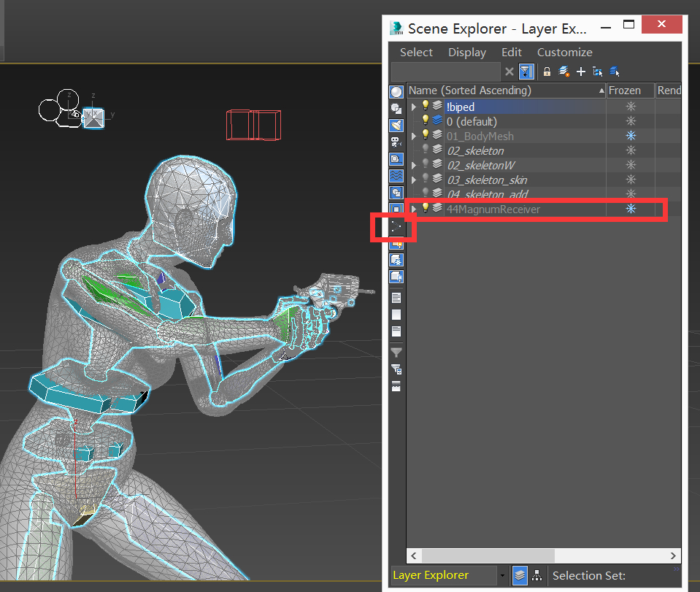Click the padlock lock icon
The width and height of the screenshot is (700, 592).
[x=547, y=72]
